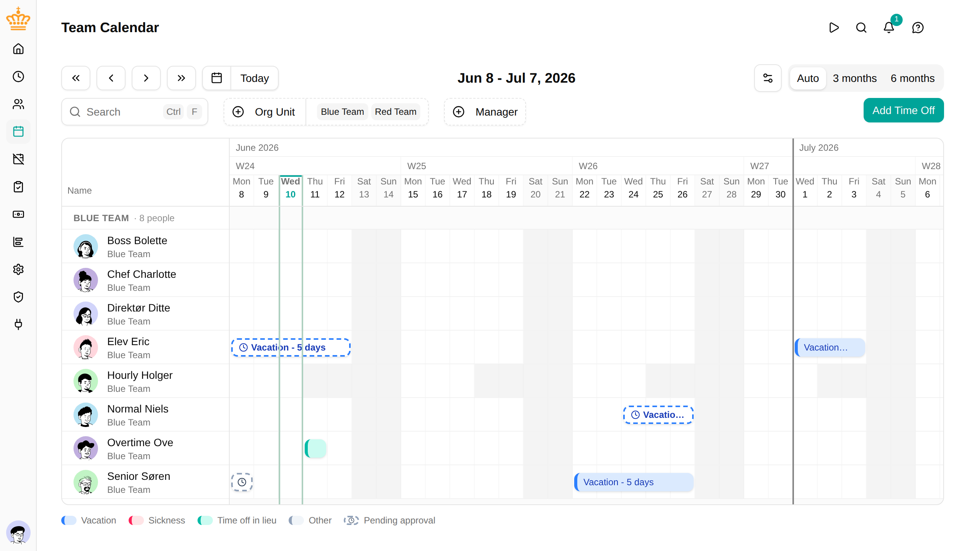Switch to 3 months view
980x551 pixels.
pyautogui.click(x=854, y=78)
